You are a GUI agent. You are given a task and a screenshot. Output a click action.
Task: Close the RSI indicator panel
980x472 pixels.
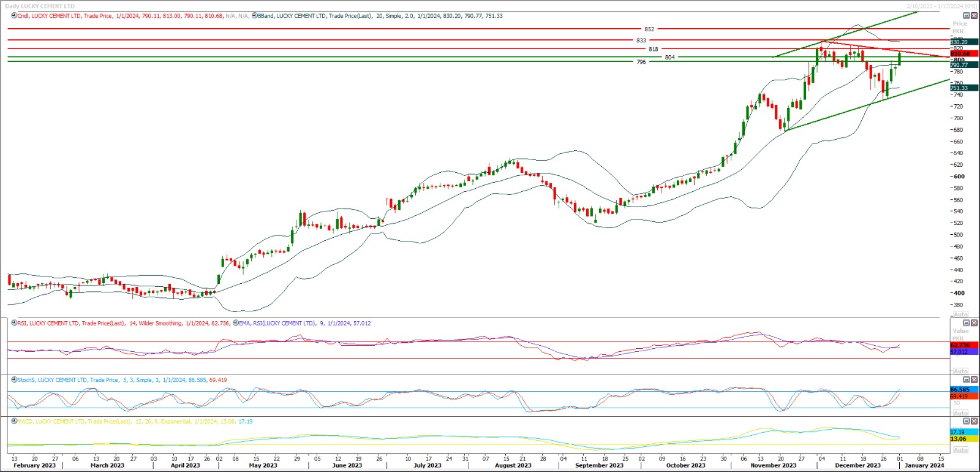click(974, 323)
